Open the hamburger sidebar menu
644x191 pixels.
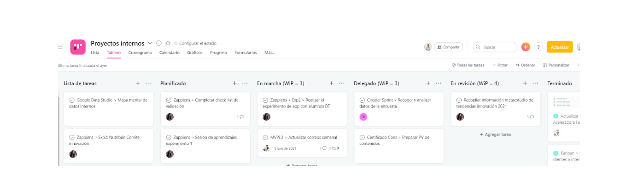pyautogui.click(x=60, y=47)
